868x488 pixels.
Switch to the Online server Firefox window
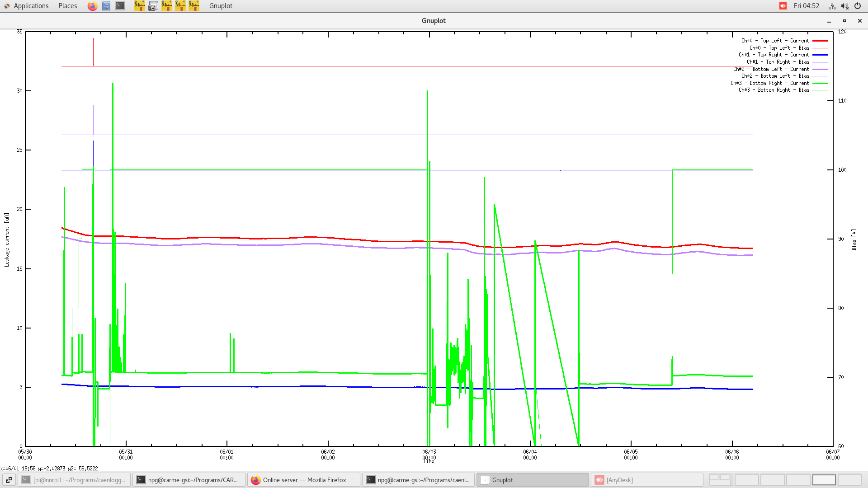point(303,479)
